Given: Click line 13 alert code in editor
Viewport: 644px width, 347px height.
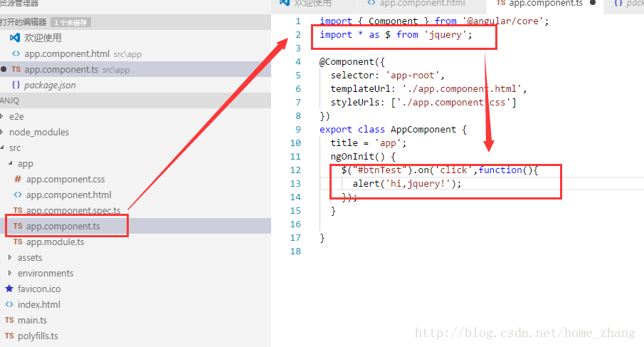Looking at the screenshot, I should [x=407, y=183].
